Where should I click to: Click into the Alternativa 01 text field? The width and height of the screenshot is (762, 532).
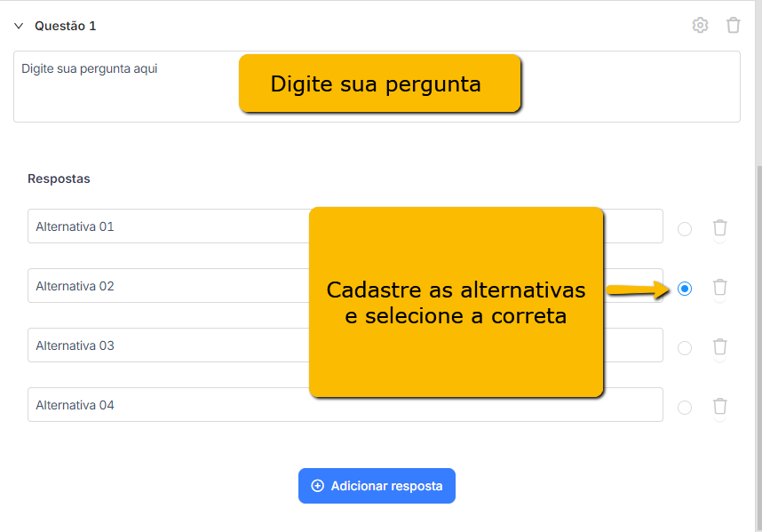click(345, 226)
